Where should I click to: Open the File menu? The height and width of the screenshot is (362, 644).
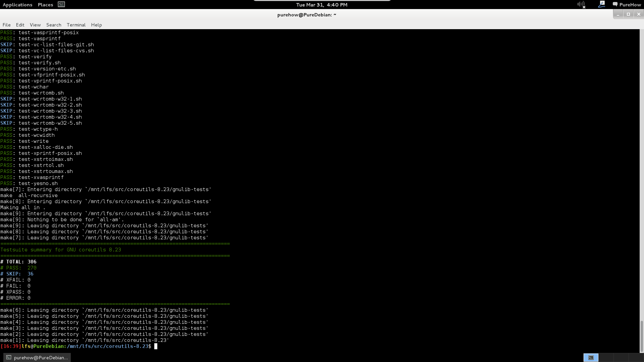[x=6, y=25]
